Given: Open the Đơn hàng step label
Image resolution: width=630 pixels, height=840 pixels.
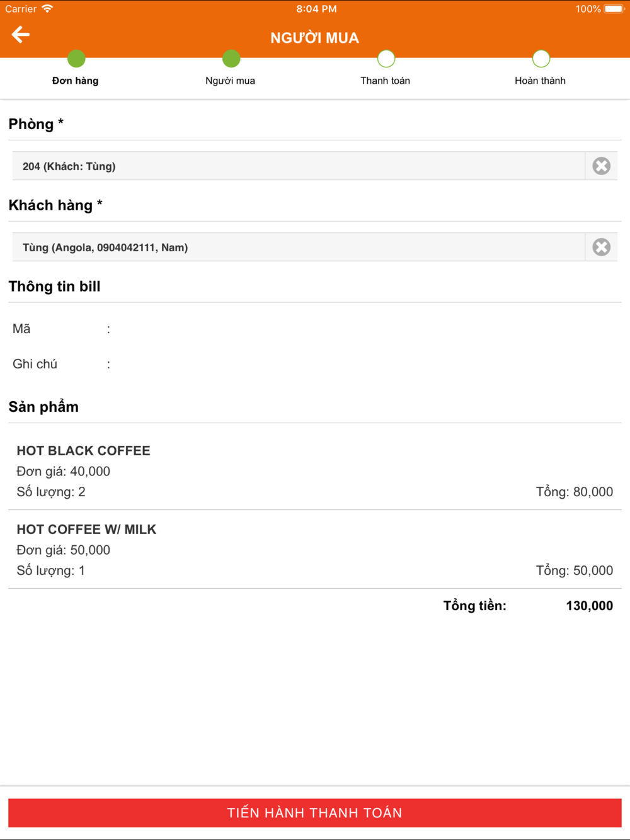Looking at the screenshot, I should point(75,81).
